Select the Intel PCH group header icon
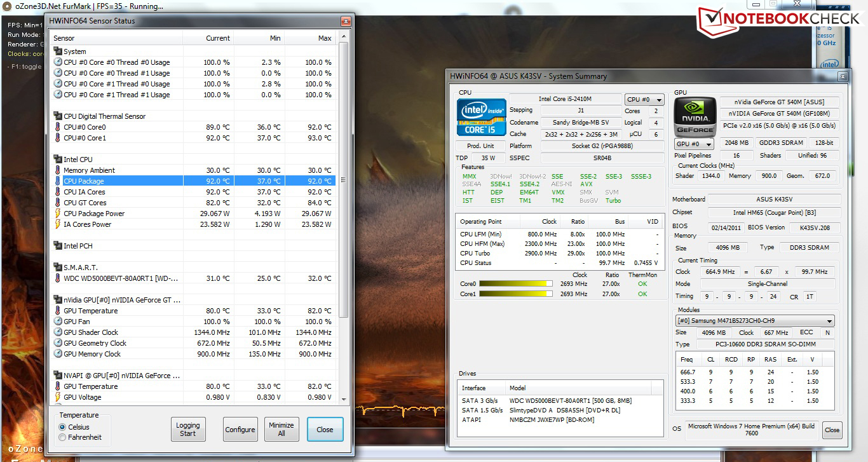The image size is (868, 462). (58, 246)
